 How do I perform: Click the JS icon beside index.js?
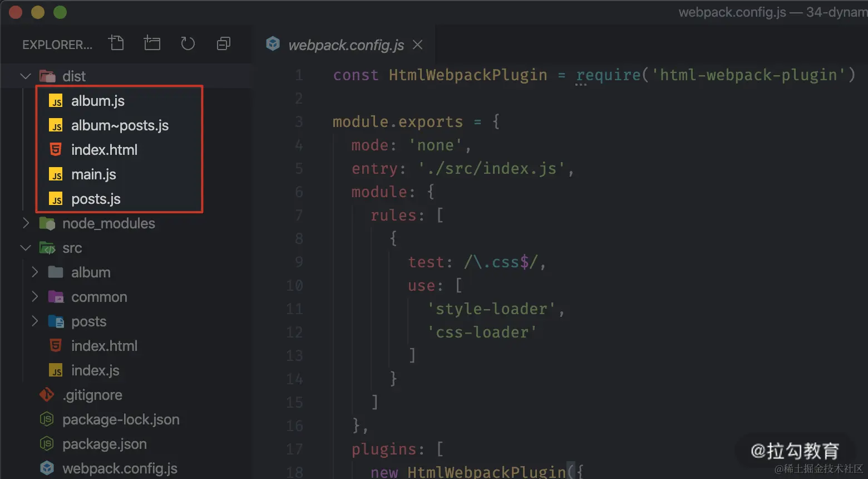point(56,370)
